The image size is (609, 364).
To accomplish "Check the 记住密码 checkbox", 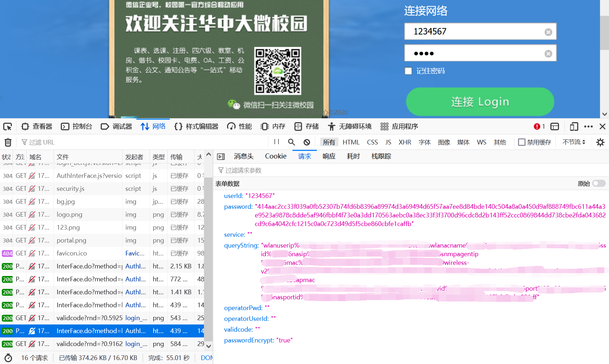I will pyautogui.click(x=408, y=71).
